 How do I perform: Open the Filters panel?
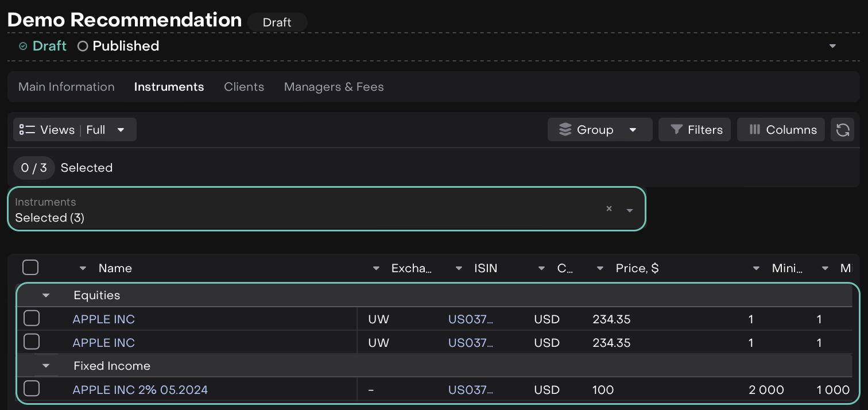click(x=695, y=130)
